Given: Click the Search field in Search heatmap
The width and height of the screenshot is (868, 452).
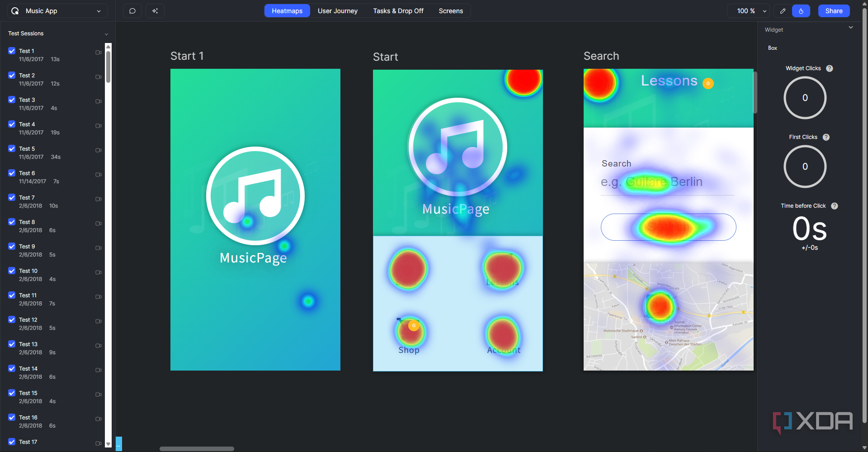Looking at the screenshot, I should tap(668, 182).
